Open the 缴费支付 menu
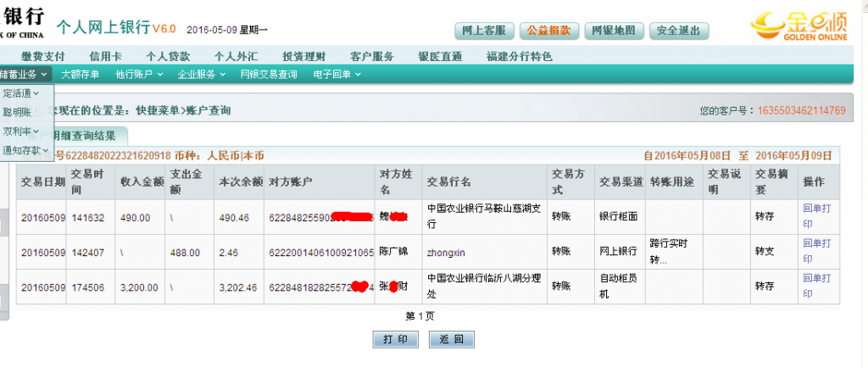Screen dimensions: 868x368 tap(43, 56)
